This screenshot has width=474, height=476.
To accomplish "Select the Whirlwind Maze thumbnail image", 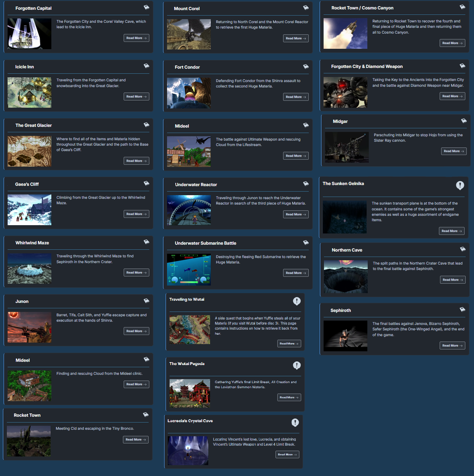I will tap(29, 269).
